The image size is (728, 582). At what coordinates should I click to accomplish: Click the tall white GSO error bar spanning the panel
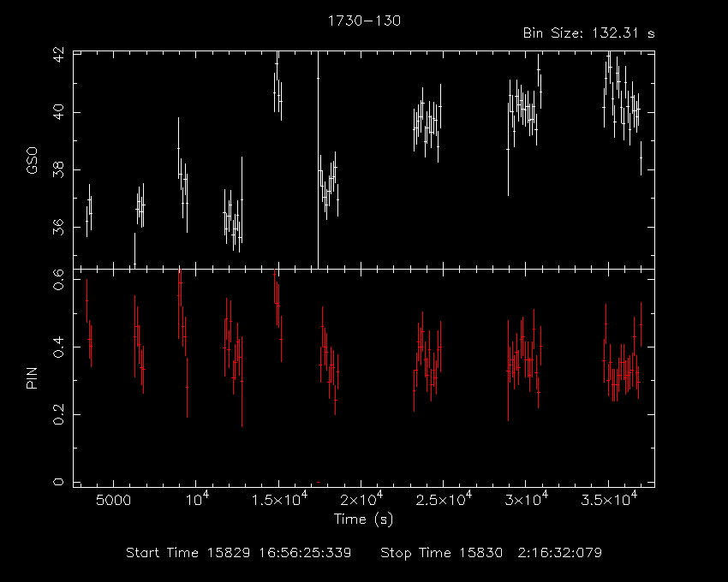(x=318, y=160)
